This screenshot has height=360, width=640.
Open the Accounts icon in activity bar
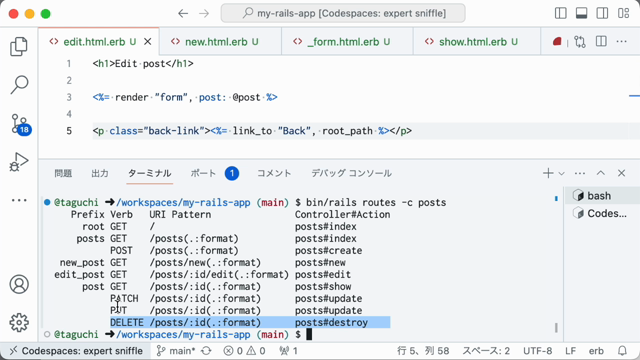tap(19, 284)
